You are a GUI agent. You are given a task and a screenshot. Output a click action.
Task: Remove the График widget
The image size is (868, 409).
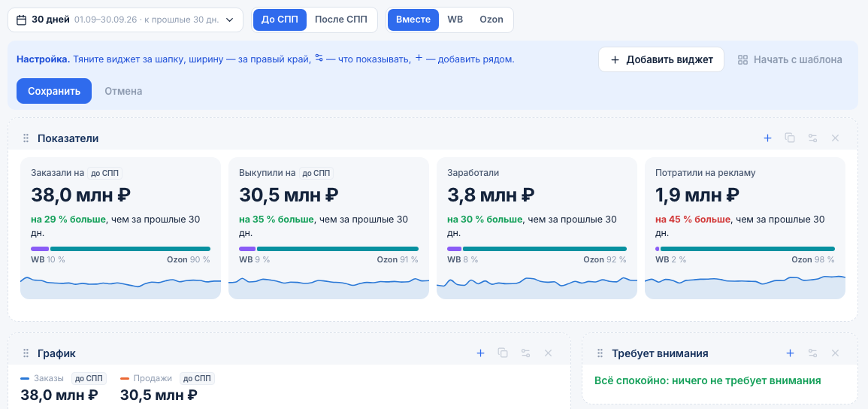[548, 353]
